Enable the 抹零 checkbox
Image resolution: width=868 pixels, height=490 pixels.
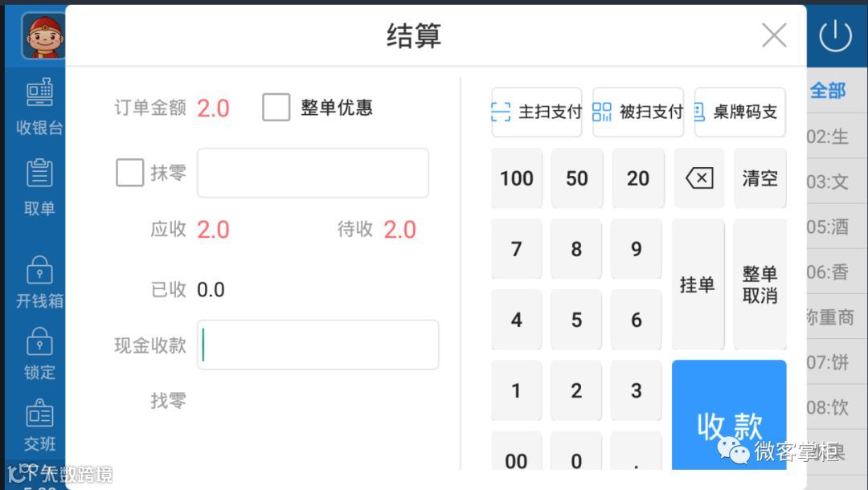coord(129,173)
